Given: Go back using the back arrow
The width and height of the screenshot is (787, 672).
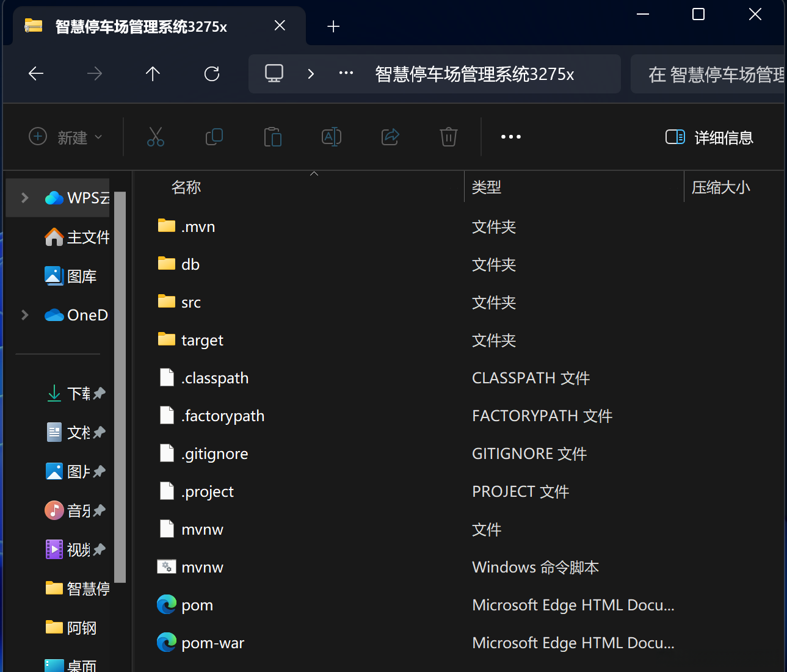Looking at the screenshot, I should point(36,74).
